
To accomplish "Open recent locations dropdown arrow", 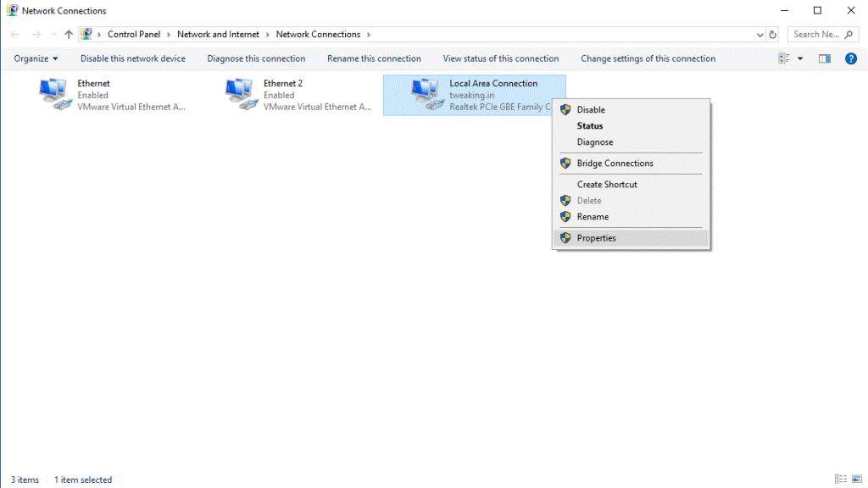I will pyautogui.click(x=53, y=34).
